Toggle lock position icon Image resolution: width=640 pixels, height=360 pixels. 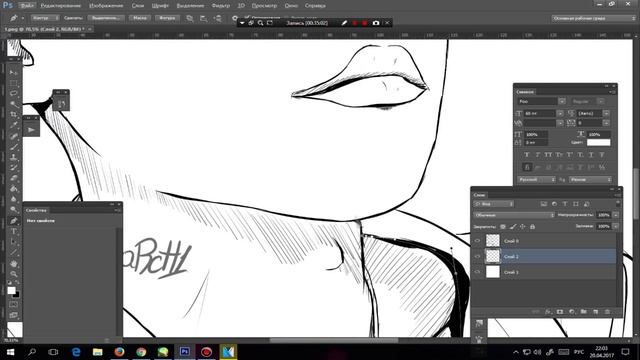pos(522,227)
